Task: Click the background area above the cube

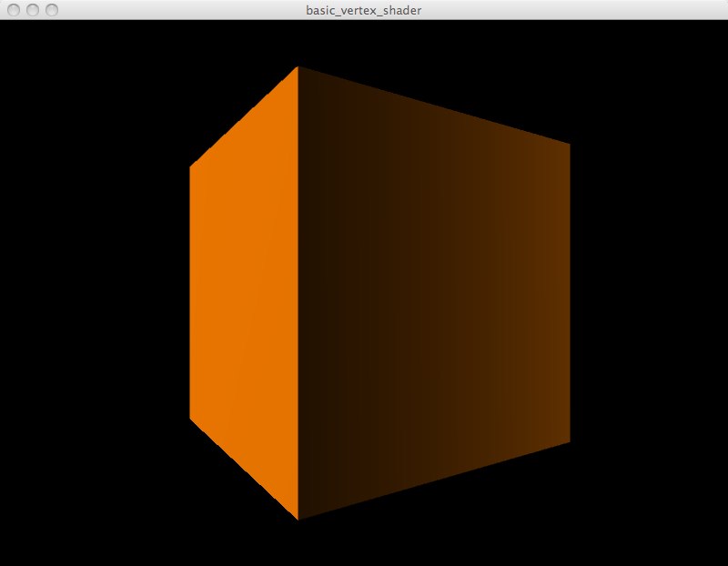Action: click(x=364, y=45)
